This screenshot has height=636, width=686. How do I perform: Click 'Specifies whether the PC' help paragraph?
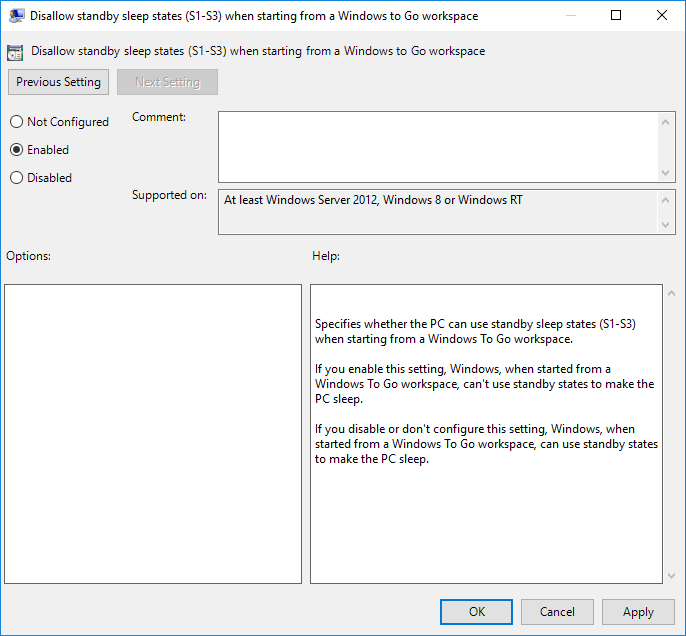point(475,332)
